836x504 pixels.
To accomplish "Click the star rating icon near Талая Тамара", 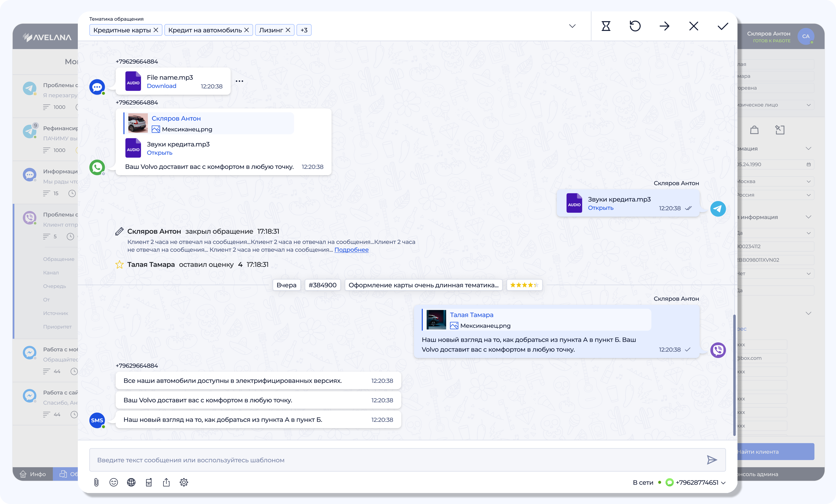I will click(119, 265).
